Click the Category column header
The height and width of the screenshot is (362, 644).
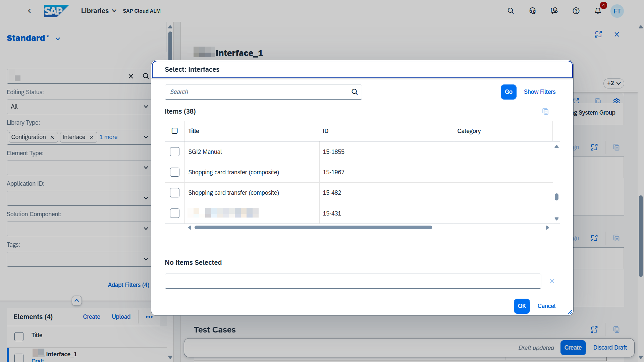(469, 131)
